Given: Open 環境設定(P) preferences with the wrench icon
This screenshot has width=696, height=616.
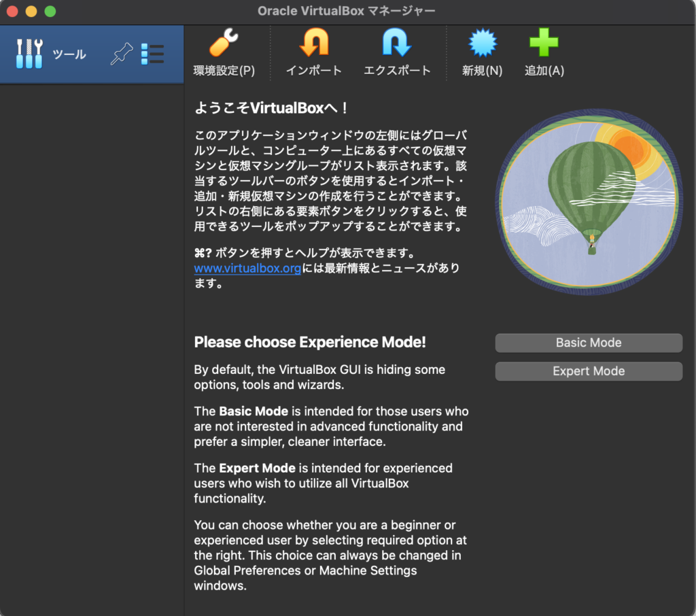Looking at the screenshot, I should point(224,45).
